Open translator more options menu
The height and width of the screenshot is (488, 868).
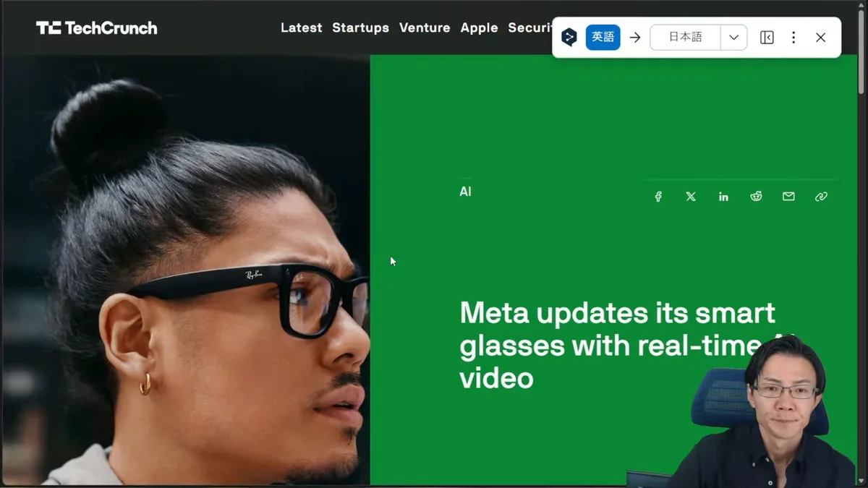click(793, 38)
